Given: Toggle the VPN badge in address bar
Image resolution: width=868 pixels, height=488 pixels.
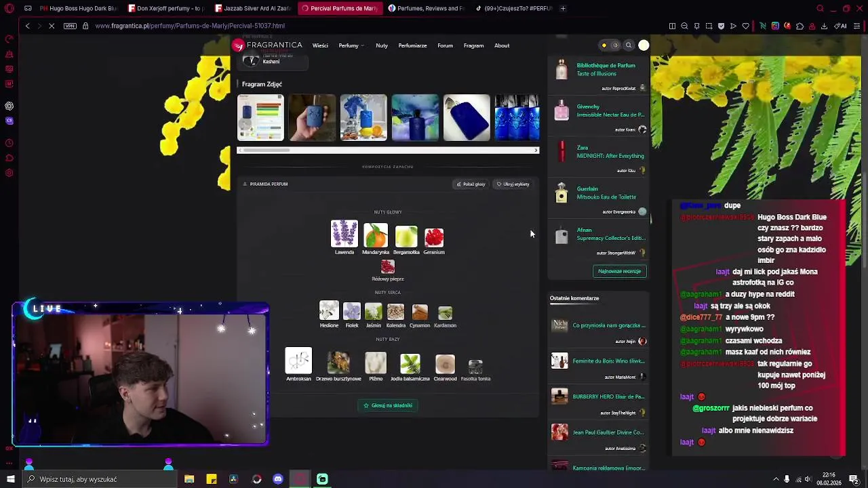Looking at the screenshot, I should pyautogui.click(x=70, y=26).
